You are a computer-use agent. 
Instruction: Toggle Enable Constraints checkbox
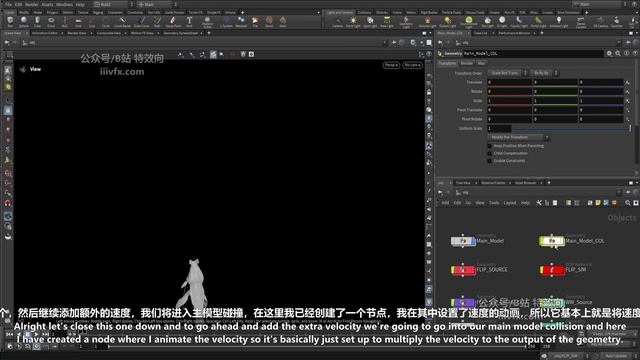489,161
